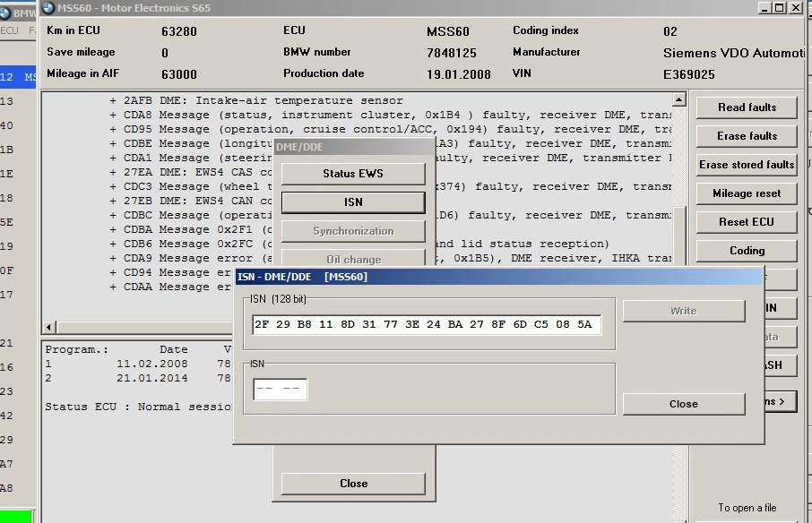
Task: Select row 5E in left background list
Action: 7,222
